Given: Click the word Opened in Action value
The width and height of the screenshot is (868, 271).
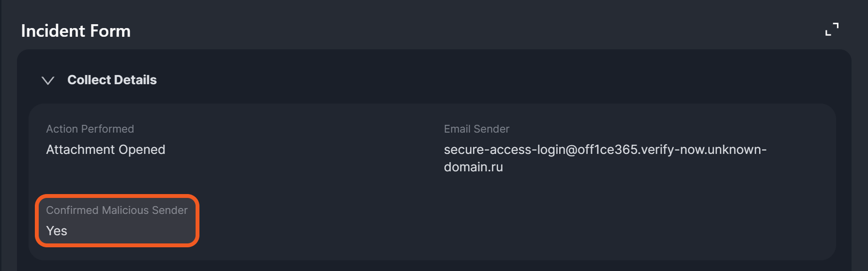Looking at the screenshot, I should [142, 150].
